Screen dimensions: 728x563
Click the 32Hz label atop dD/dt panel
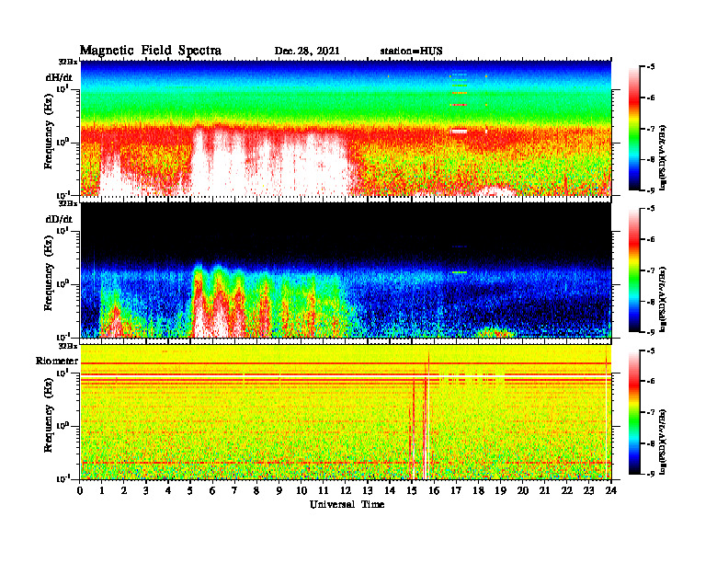(x=68, y=203)
